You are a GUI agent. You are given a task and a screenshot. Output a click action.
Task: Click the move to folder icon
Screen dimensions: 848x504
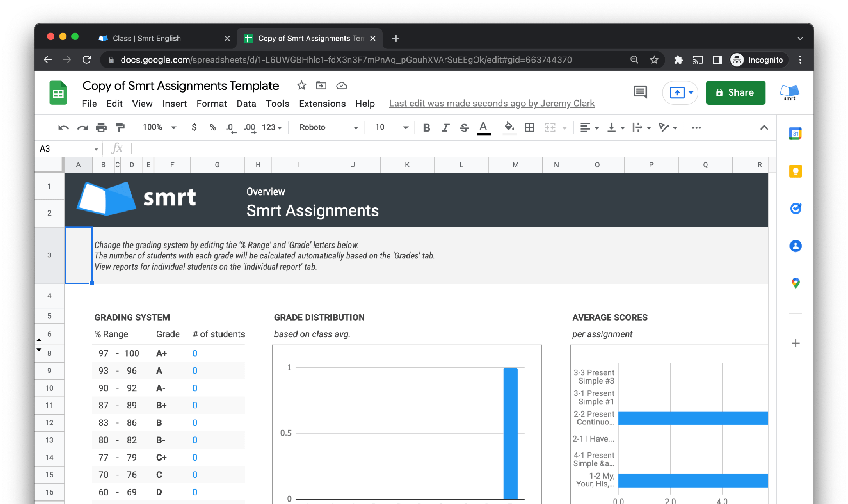(x=321, y=85)
